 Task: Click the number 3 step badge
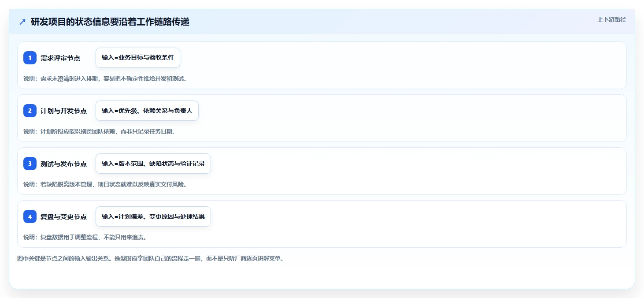(30, 164)
